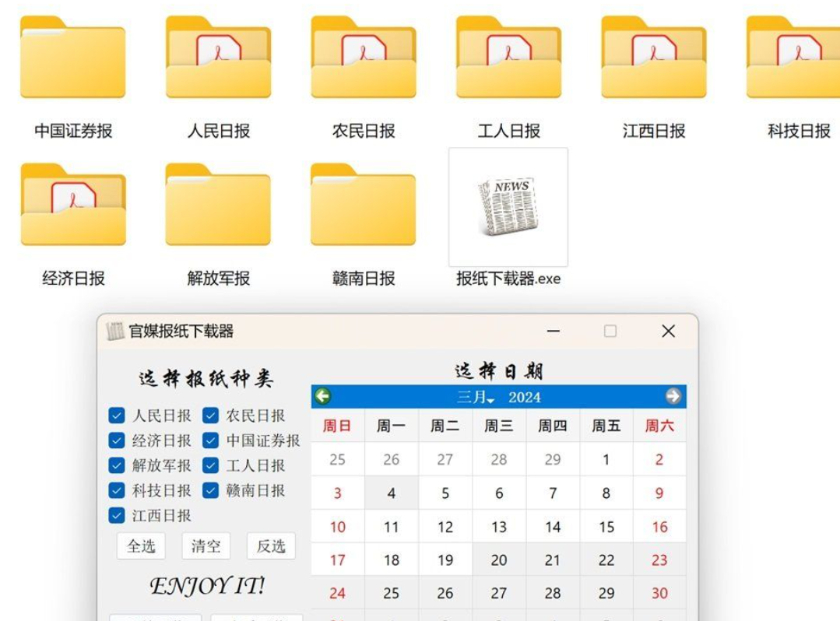Choose March 30 in the calendar
Image resolution: width=840 pixels, height=621 pixels.
[659, 593]
